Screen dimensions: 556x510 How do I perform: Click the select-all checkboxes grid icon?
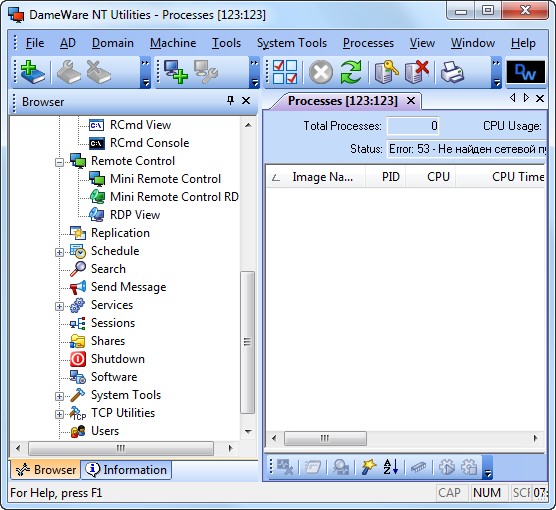285,72
